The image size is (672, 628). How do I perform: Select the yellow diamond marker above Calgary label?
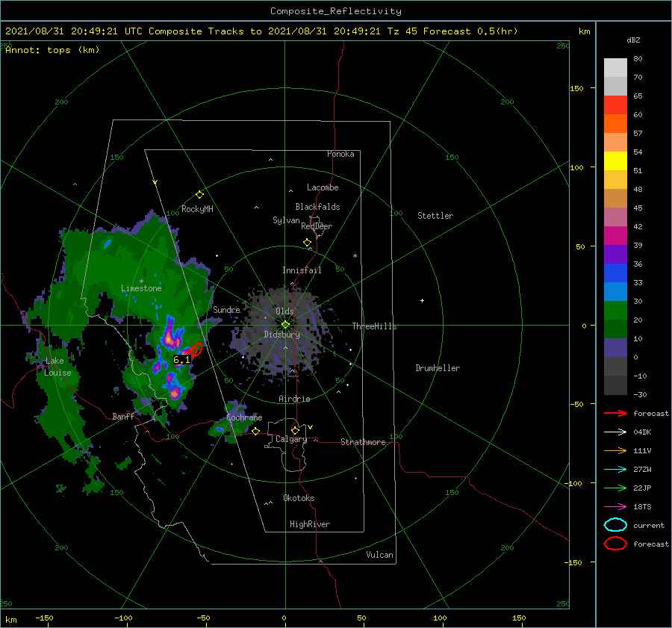coord(295,430)
